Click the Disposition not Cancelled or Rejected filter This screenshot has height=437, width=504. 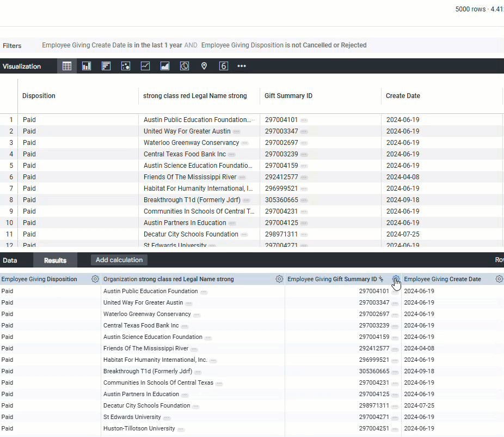pyautogui.click(x=284, y=45)
